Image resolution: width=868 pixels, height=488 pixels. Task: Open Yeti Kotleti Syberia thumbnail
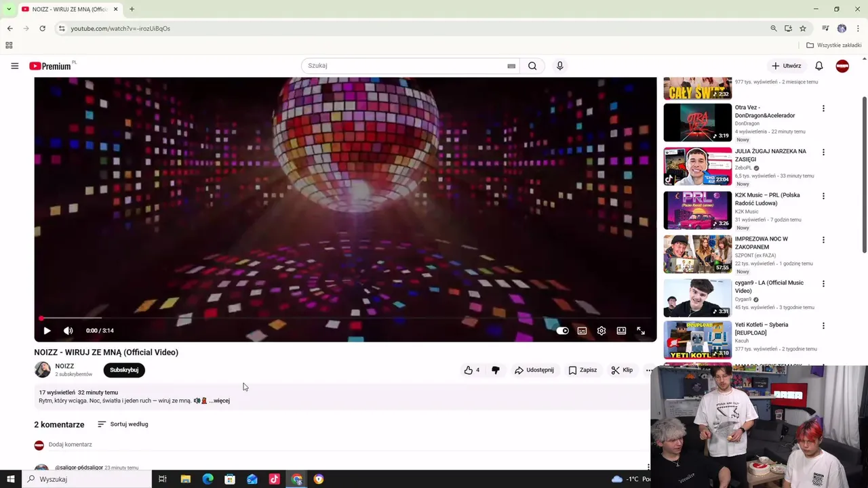pos(697,340)
